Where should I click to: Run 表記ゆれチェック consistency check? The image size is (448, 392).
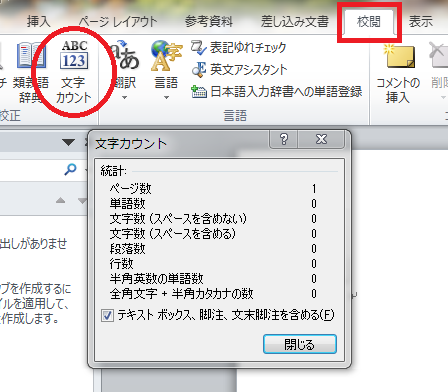[239, 48]
